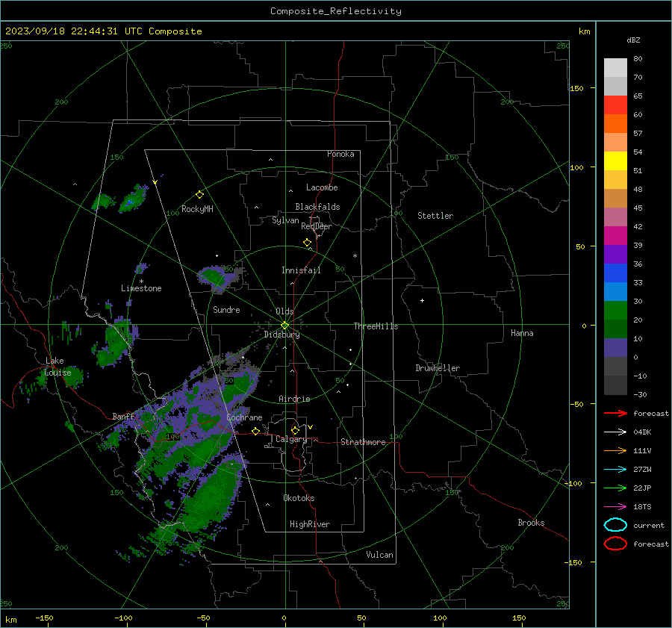672x628 pixels.
Task: Click the cyan 27ZW arrow icon
Action: [615, 470]
